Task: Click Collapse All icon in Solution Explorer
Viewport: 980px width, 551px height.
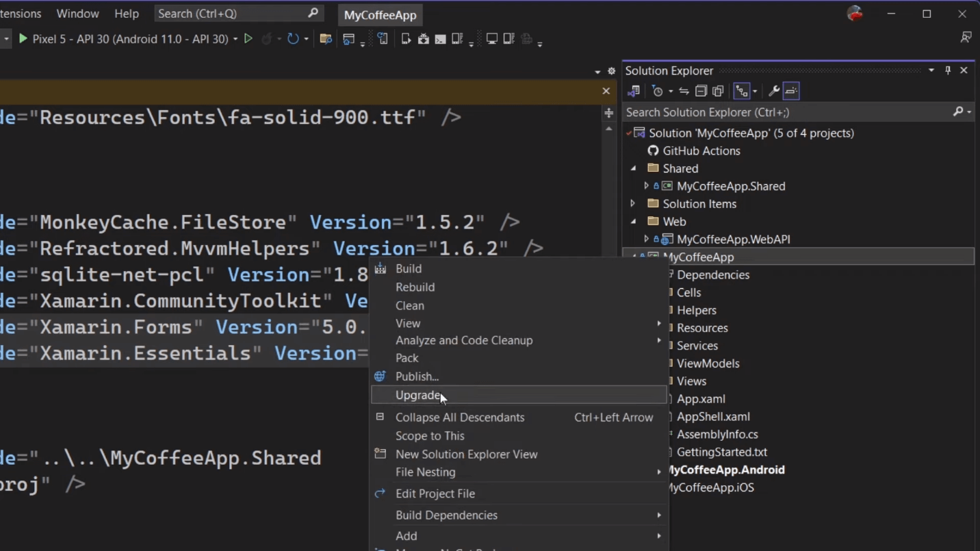Action: pos(701,91)
